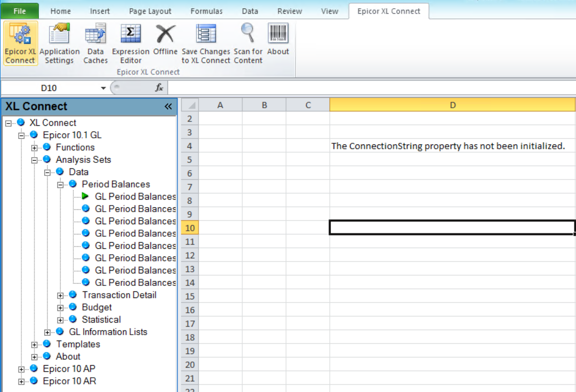Image resolution: width=576 pixels, height=392 pixels.
Task: Open the Page Layout tab
Action: coord(150,11)
